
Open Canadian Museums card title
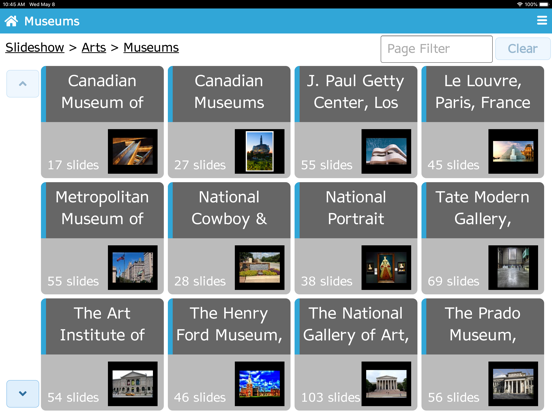[229, 92]
